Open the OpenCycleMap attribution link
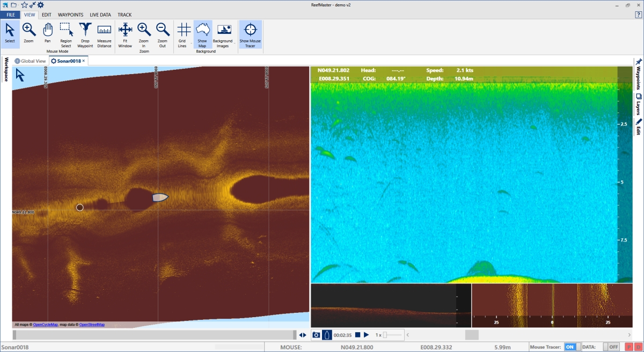This screenshot has width=644, height=352. pos(45,325)
